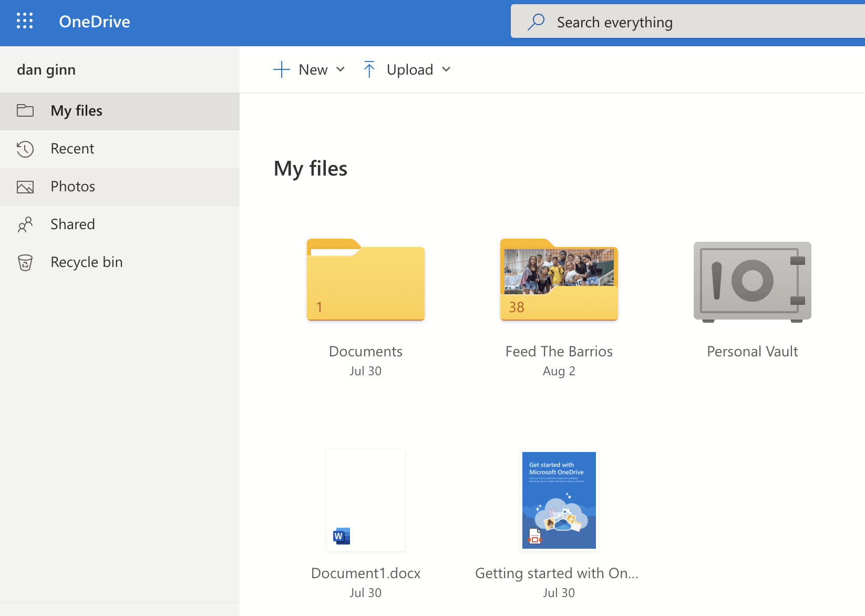Click the search magnifier icon
The width and height of the screenshot is (865, 616).
[535, 22]
